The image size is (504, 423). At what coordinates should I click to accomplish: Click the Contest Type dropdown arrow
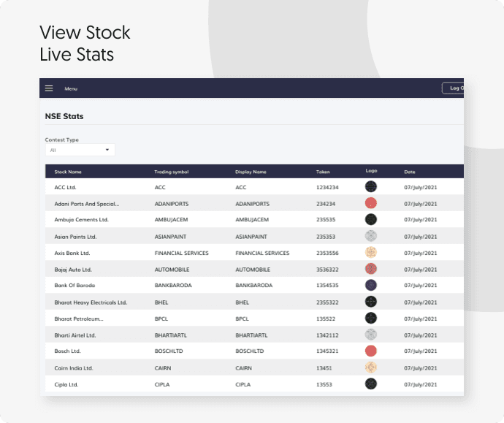[x=107, y=150]
